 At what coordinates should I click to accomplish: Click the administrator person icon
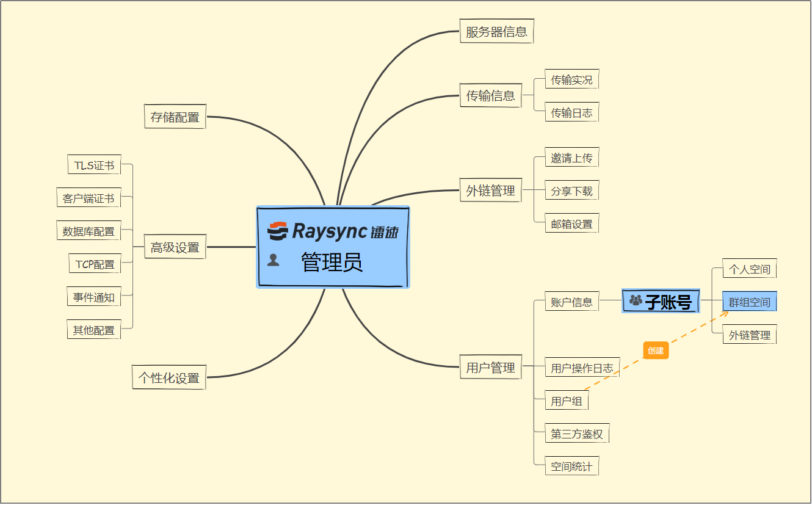[274, 261]
